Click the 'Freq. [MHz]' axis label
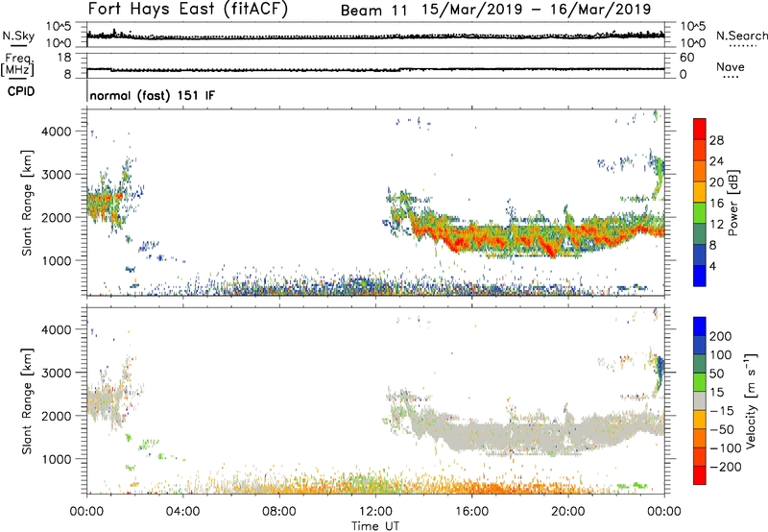The height and width of the screenshot is (532, 768). pos(18,65)
